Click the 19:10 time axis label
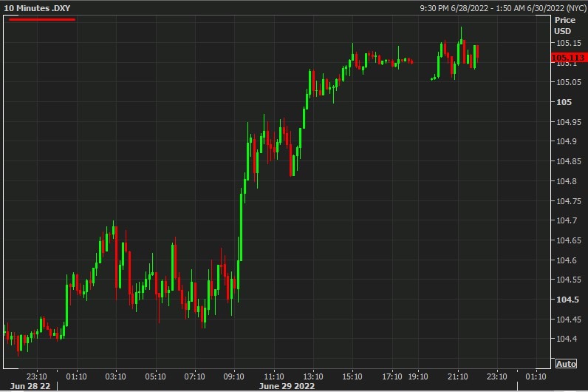 (x=418, y=376)
